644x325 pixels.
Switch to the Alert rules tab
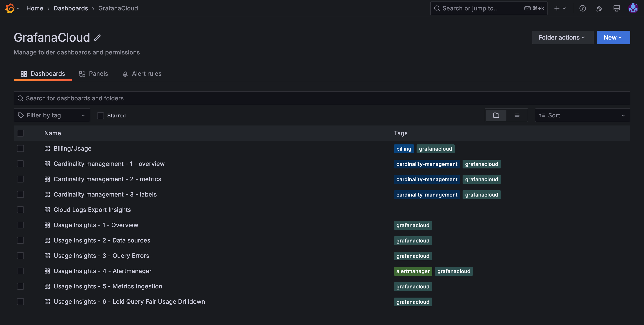coord(142,74)
